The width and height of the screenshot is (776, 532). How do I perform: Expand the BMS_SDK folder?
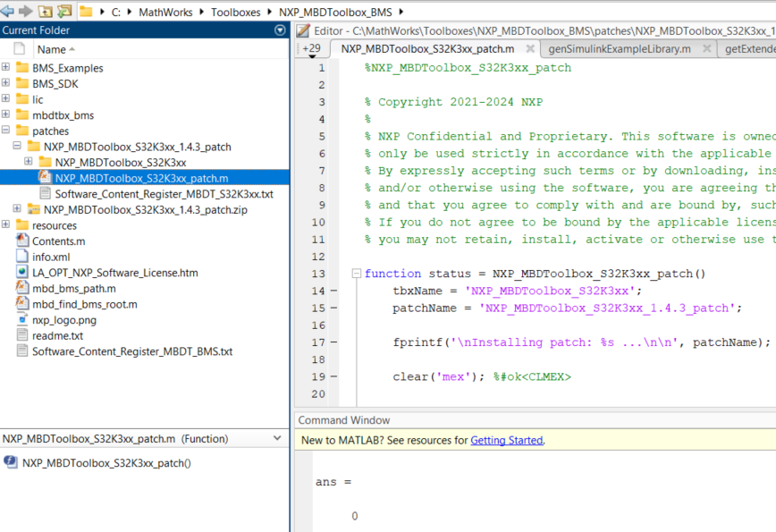[x=5, y=82]
